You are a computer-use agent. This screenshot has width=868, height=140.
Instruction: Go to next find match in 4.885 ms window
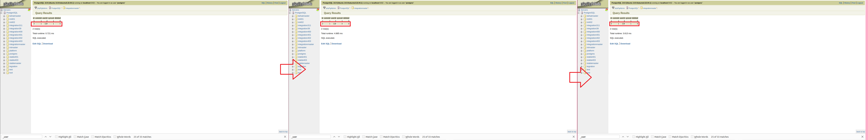(x=339, y=137)
